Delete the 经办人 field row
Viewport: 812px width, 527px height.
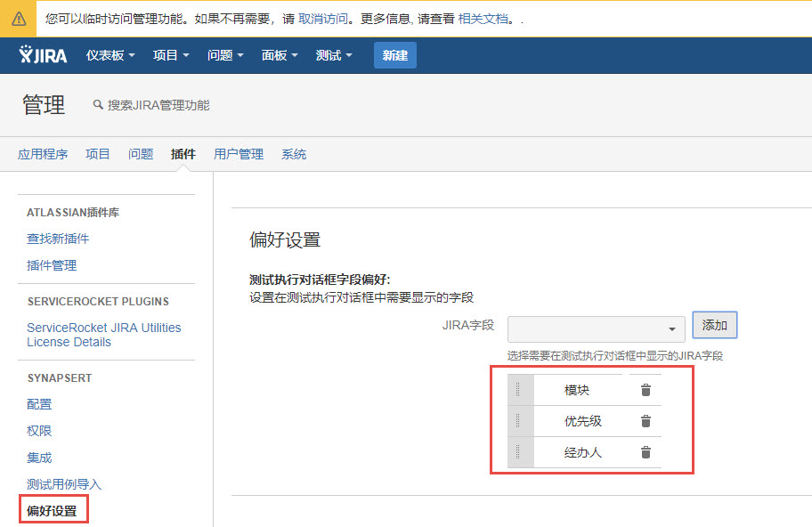(646, 452)
